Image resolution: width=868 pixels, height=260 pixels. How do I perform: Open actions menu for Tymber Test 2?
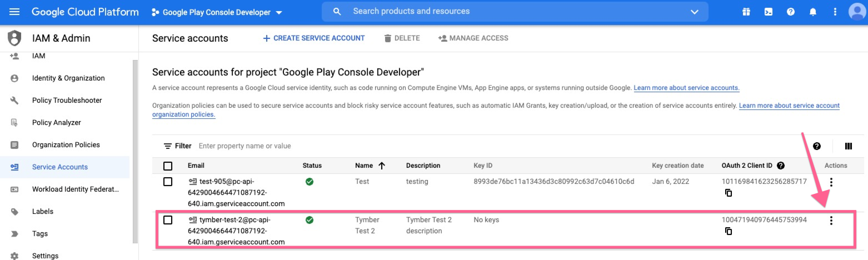tap(831, 221)
